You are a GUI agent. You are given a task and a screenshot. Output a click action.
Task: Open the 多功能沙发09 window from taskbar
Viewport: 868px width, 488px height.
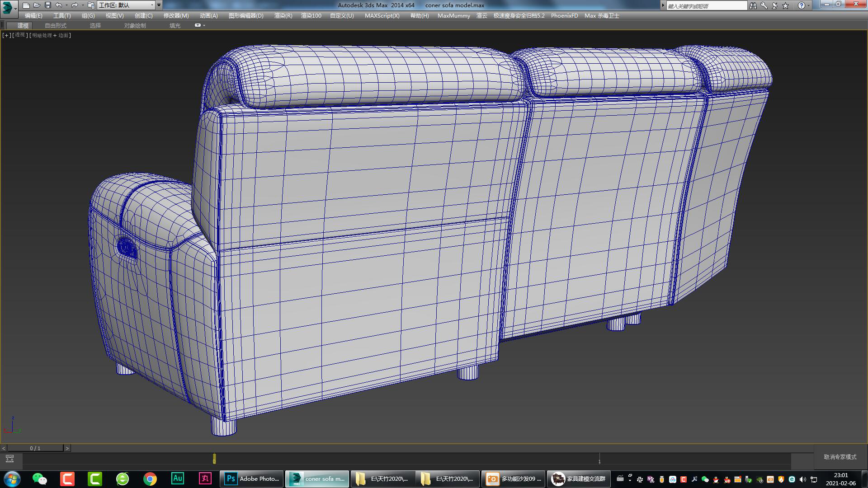(513, 479)
